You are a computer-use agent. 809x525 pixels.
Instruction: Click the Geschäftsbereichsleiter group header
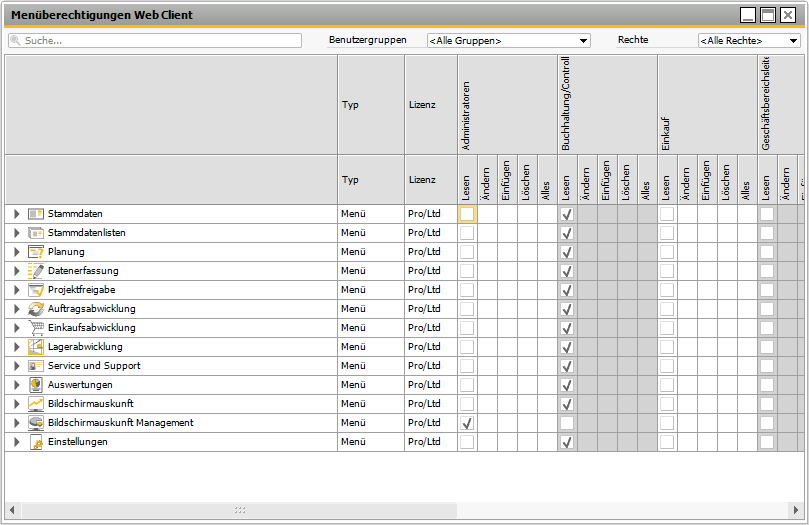781,105
